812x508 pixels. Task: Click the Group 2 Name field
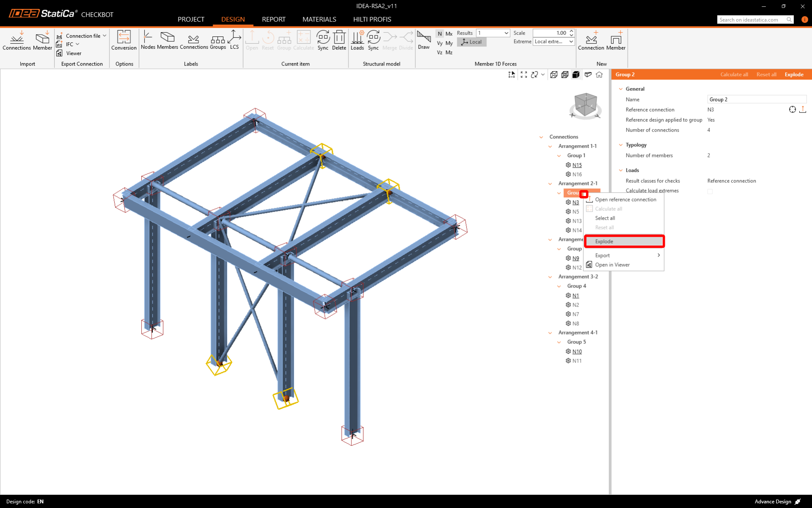pos(756,99)
